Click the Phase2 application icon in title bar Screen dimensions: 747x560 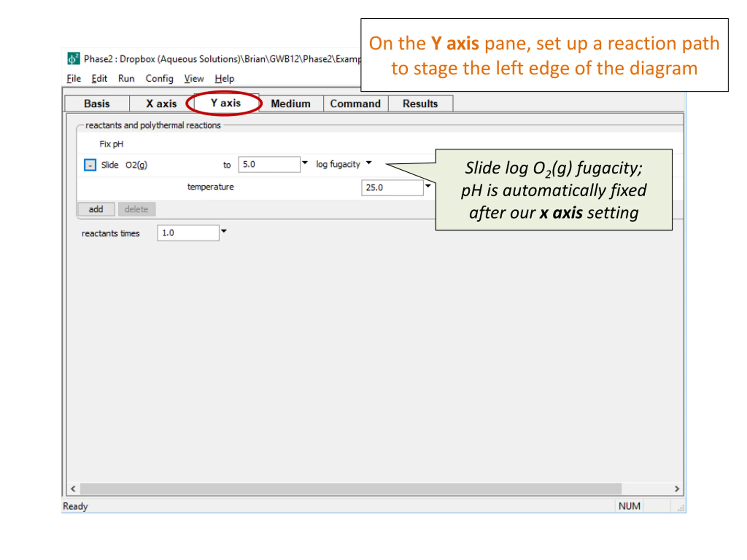[x=73, y=59]
